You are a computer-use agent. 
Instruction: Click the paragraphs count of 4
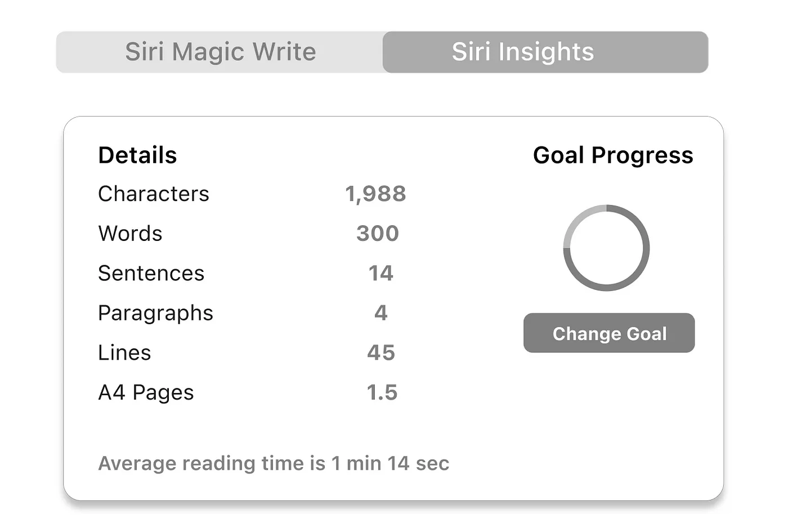pos(381,313)
